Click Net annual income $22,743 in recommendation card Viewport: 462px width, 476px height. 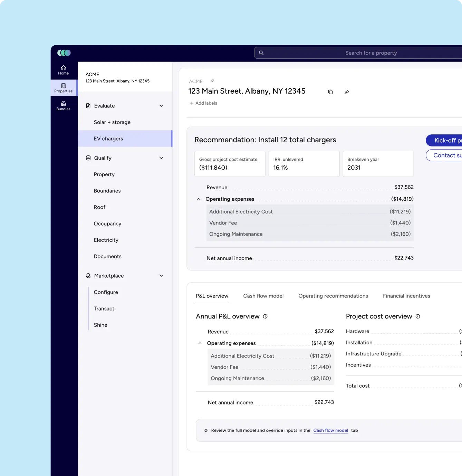(310, 258)
